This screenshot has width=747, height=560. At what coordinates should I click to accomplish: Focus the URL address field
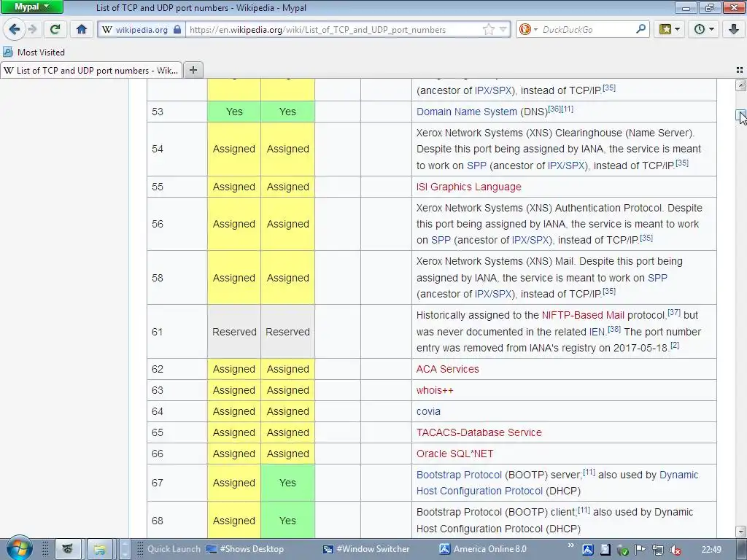333,29
